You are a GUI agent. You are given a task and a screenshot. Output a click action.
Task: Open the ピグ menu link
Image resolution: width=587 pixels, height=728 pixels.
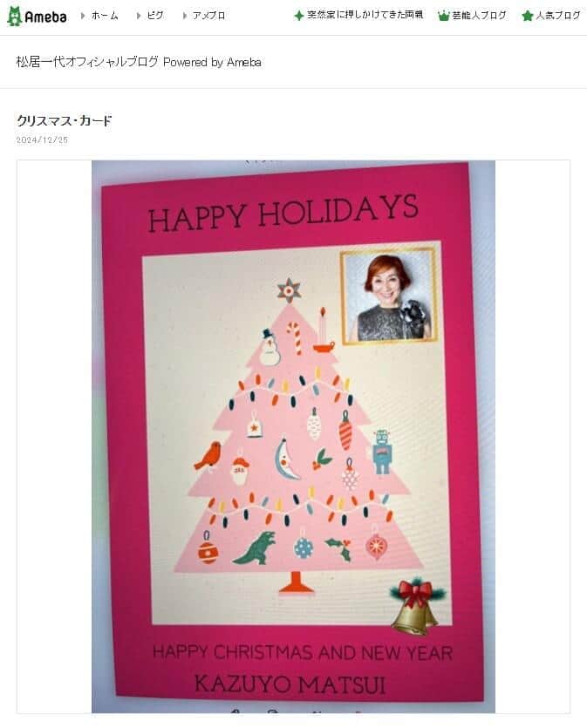(155, 16)
